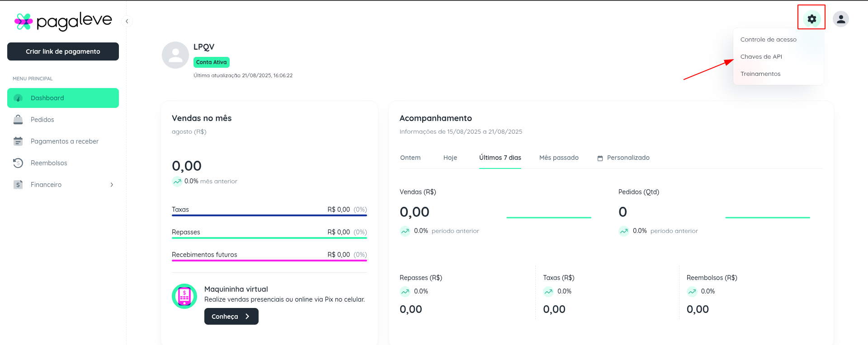
Task: Open Controle de acesso menu item
Action: point(768,39)
